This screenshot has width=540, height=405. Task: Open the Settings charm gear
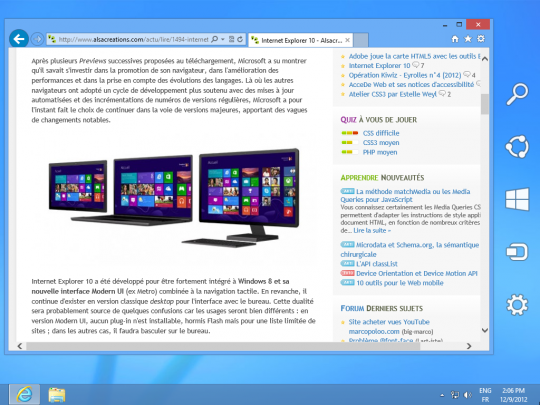(517, 305)
